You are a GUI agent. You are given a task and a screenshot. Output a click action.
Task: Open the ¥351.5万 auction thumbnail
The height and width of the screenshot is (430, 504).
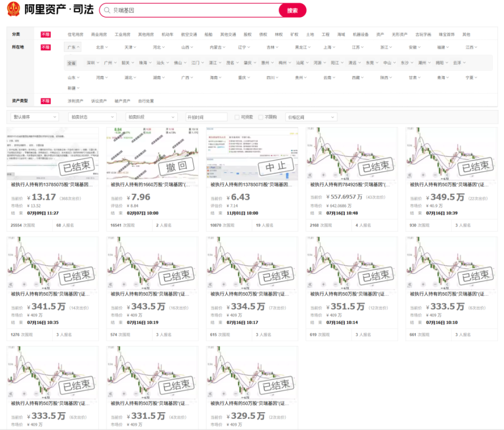pyautogui.click(x=352, y=263)
